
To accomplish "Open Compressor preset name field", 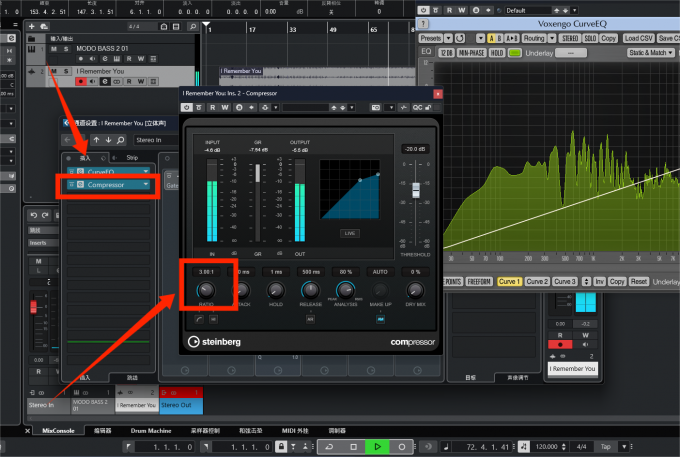I will [x=305, y=108].
